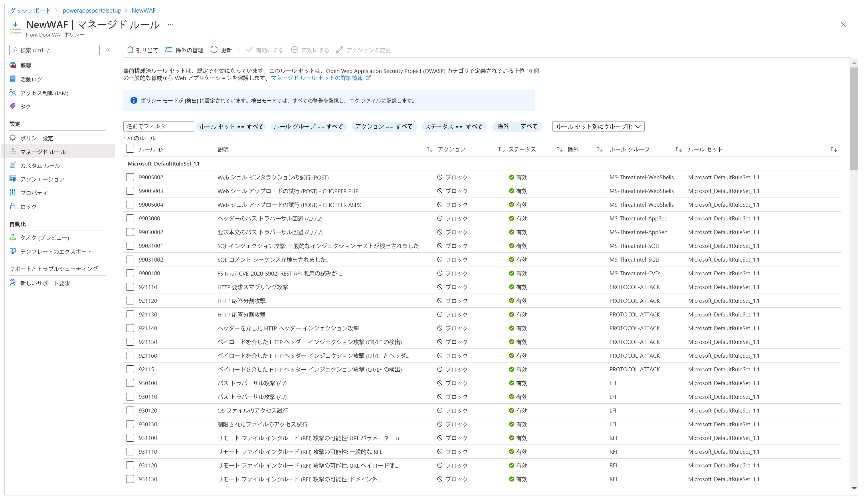Click scrollbar down arrow at bottom
Image resolution: width=865 pixels, height=504 pixels.
tap(854, 488)
